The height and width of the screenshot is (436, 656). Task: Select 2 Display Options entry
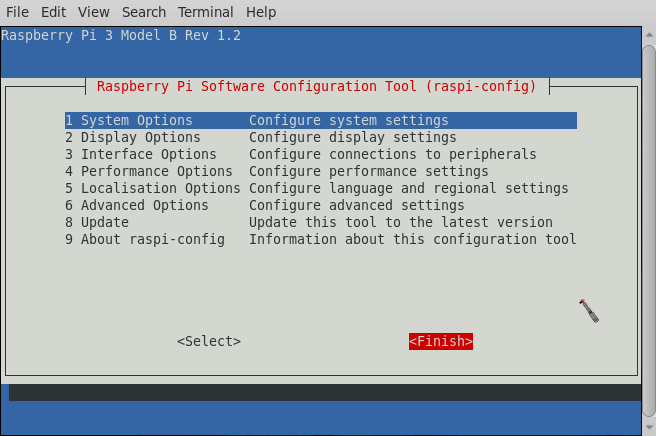[320, 137]
